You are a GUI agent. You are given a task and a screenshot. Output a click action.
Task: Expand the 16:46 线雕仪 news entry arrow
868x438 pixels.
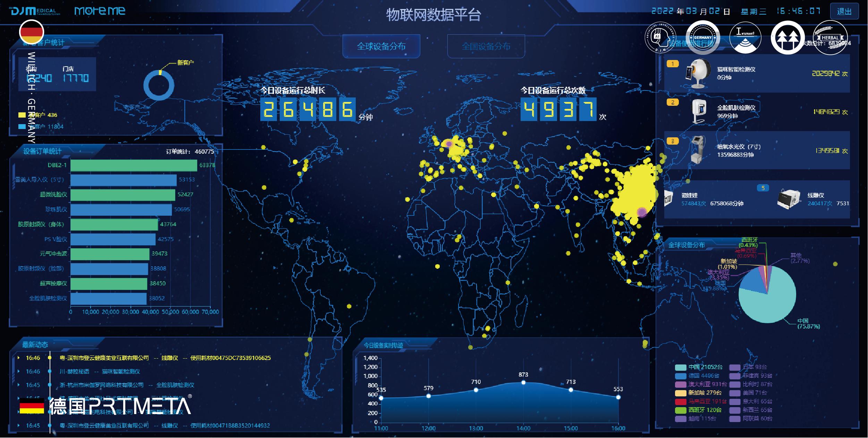[x=18, y=358]
